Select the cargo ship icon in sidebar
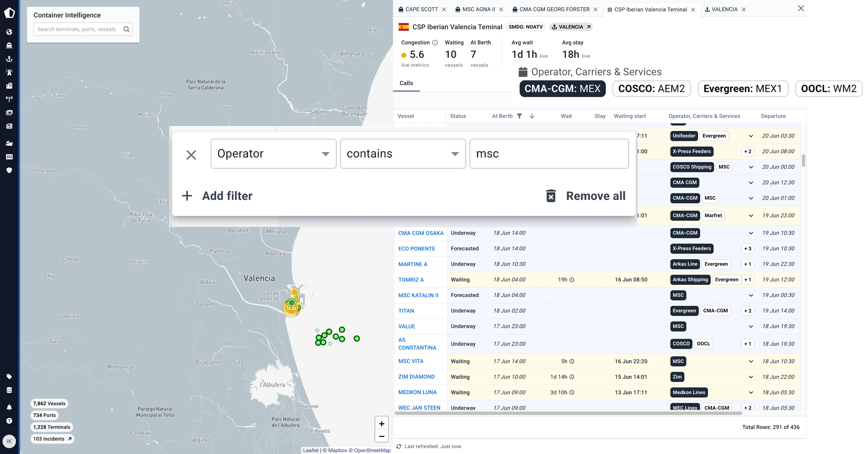Viewport: 868px width, 454px height. point(9,143)
